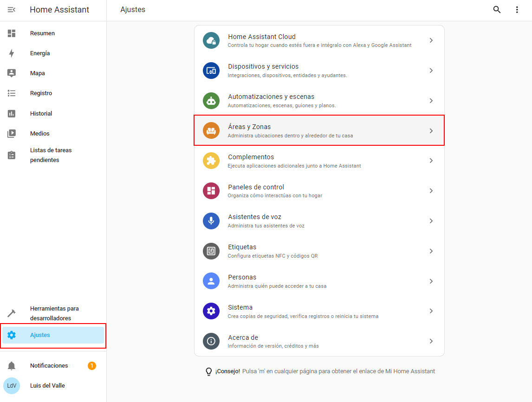Image resolution: width=532 pixels, height=402 pixels.
Task: Open Automatizaciones y escenas title
Action: click(x=271, y=97)
